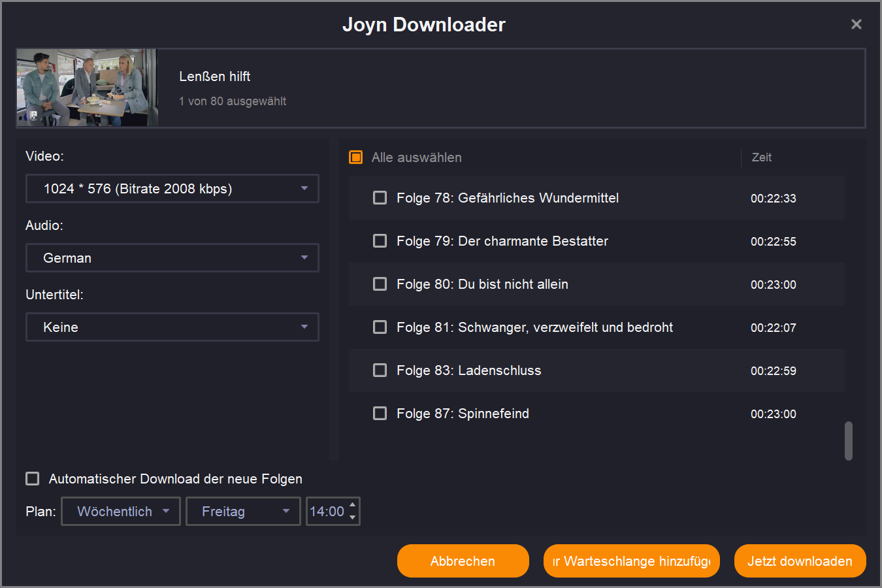This screenshot has width=882, height=588.
Task: Close the Joyn Downloader dialog
Action: [856, 24]
